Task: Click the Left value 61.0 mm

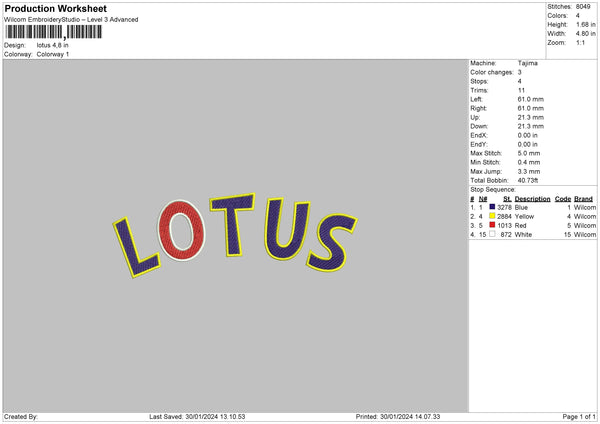Action: 531,99
